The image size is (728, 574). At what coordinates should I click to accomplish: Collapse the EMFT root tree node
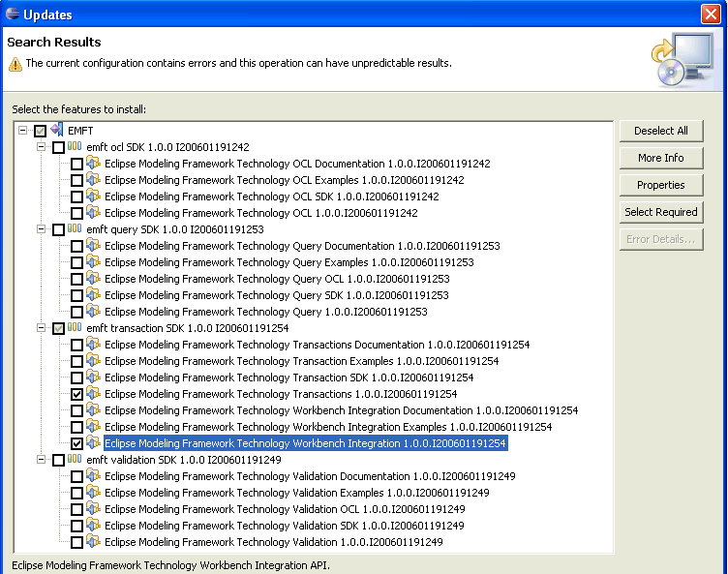[22, 130]
